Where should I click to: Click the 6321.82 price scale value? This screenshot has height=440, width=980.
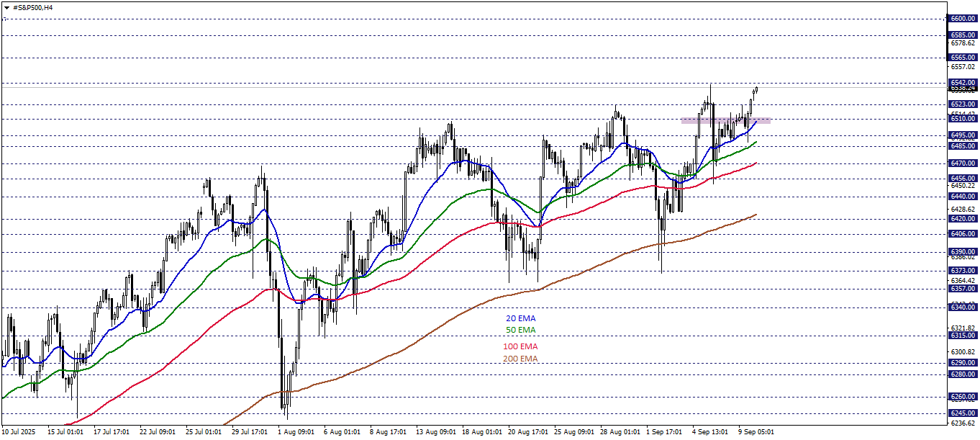(963, 328)
